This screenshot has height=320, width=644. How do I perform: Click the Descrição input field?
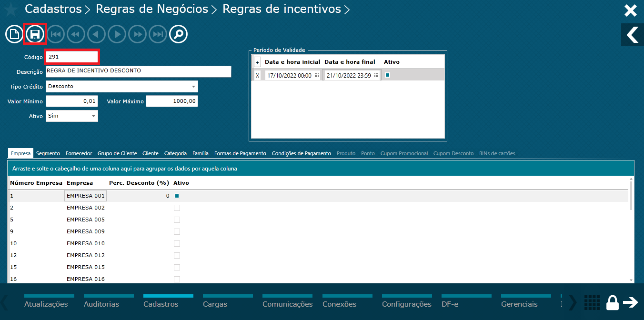pyautogui.click(x=139, y=71)
